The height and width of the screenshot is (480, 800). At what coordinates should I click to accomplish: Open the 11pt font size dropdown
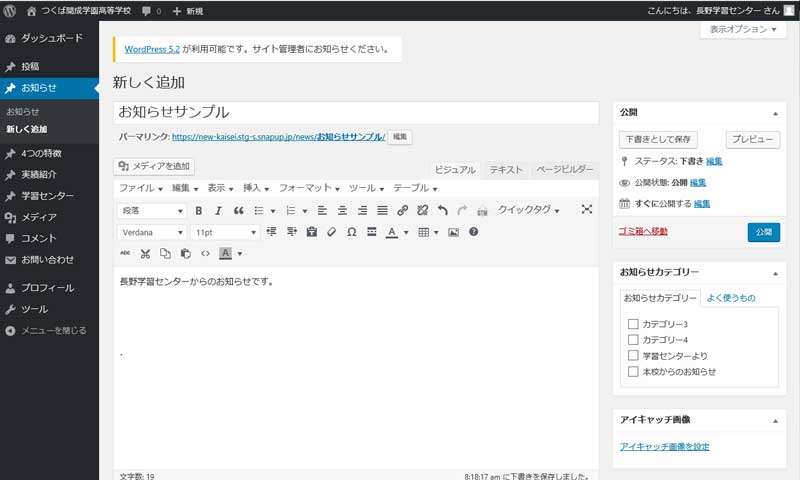pos(225,232)
